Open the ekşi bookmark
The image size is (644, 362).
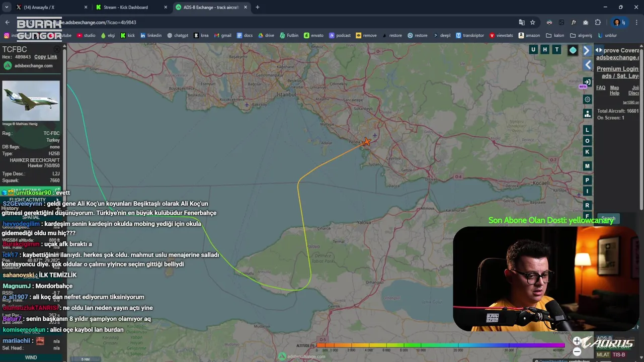click(108, 35)
